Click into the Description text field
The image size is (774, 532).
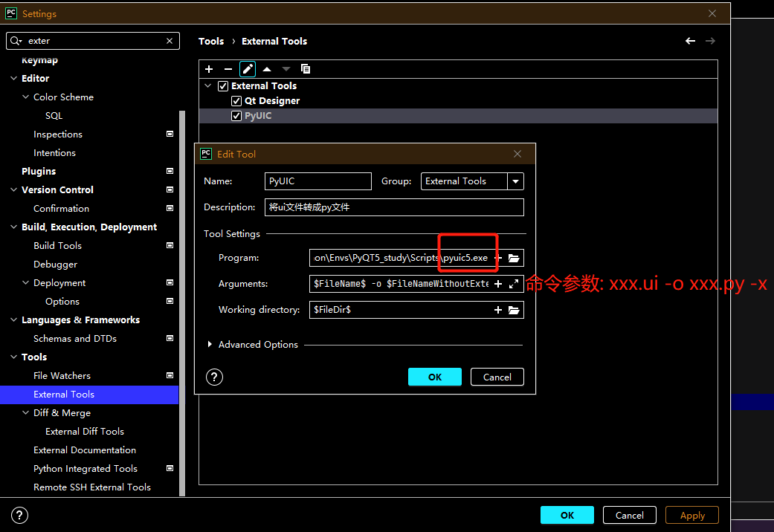coord(394,207)
